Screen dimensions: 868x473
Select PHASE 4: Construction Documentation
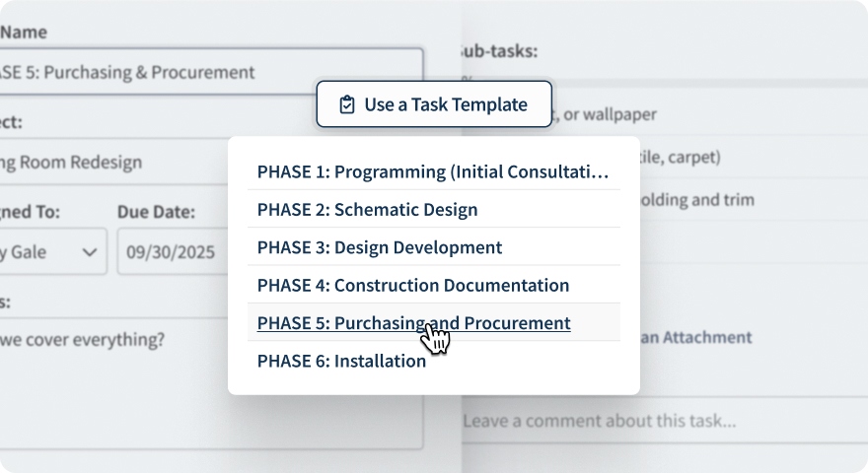point(413,286)
